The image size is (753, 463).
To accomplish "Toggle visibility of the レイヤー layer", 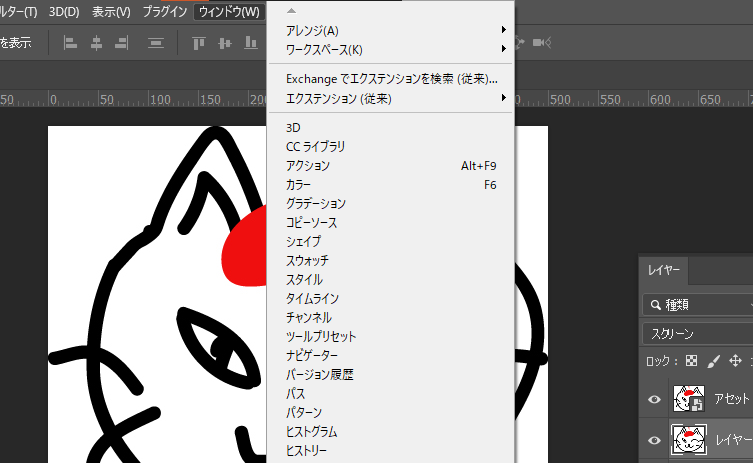I will point(655,440).
